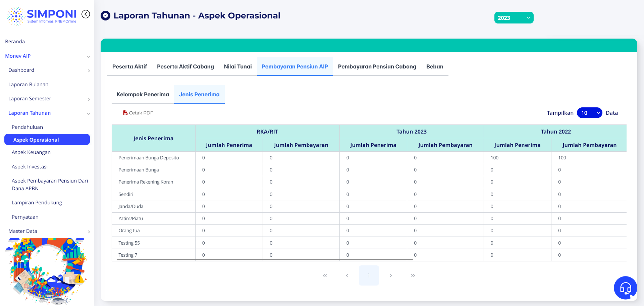Switch to the Peserta Aktif tab
Viewport: 644px width, 306px height.
click(x=129, y=66)
